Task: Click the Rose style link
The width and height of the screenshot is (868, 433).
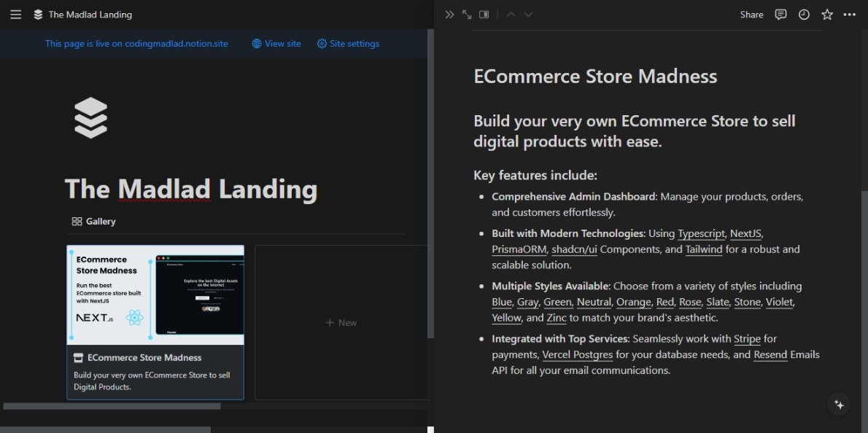Action: (690, 302)
